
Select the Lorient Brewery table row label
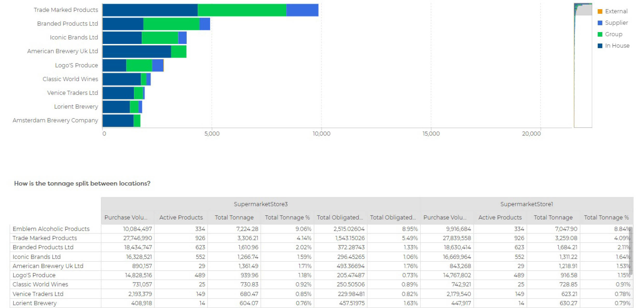(x=35, y=303)
